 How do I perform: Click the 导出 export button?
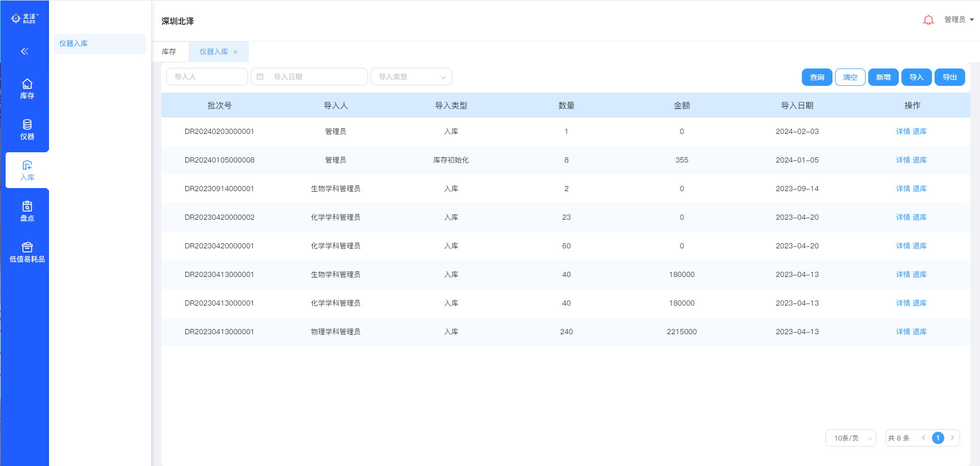[x=949, y=77]
